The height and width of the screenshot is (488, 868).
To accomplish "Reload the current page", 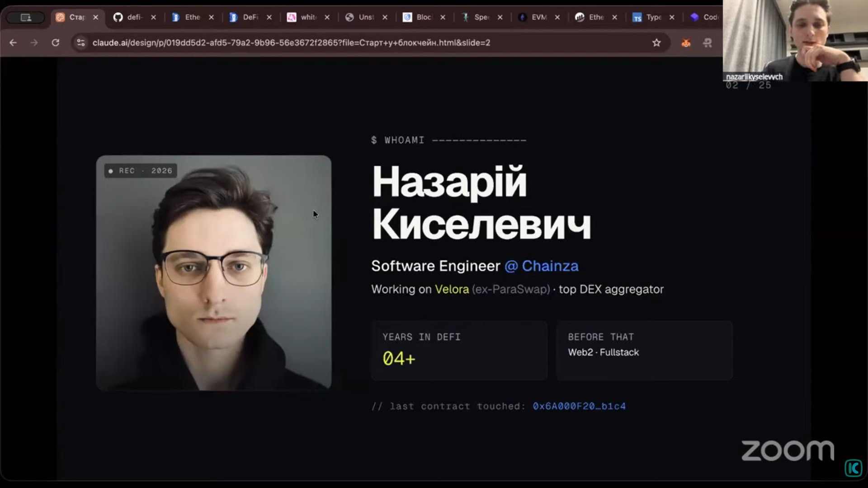I will coord(55,42).
